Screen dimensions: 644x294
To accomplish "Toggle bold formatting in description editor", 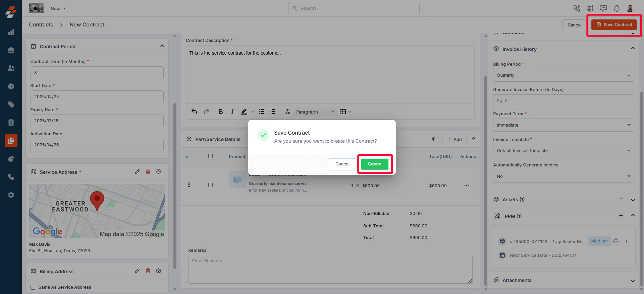I will coord(221,112).
